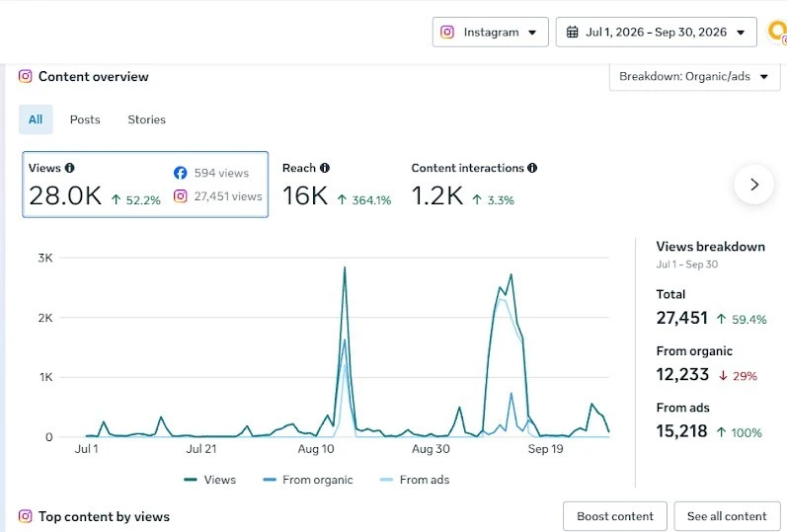The height and width of the screenshot is (532, 787).
Task: Click the Views breakdown heading
Action: (710, 247)
